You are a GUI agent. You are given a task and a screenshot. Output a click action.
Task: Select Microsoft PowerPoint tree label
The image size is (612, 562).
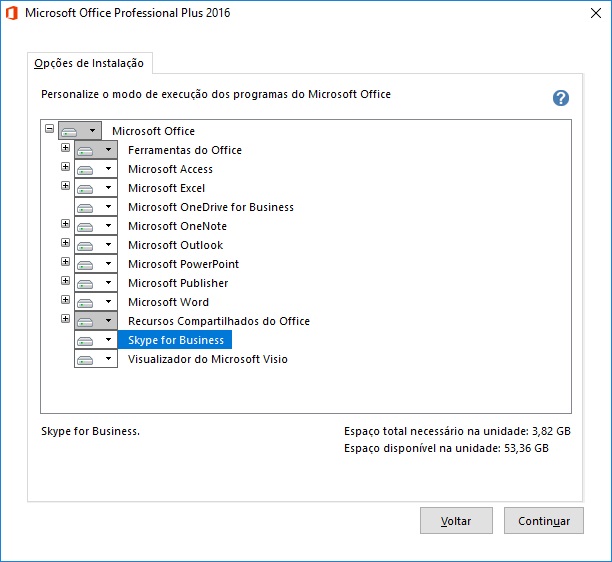pyautogui.click(x=183, y=264)
